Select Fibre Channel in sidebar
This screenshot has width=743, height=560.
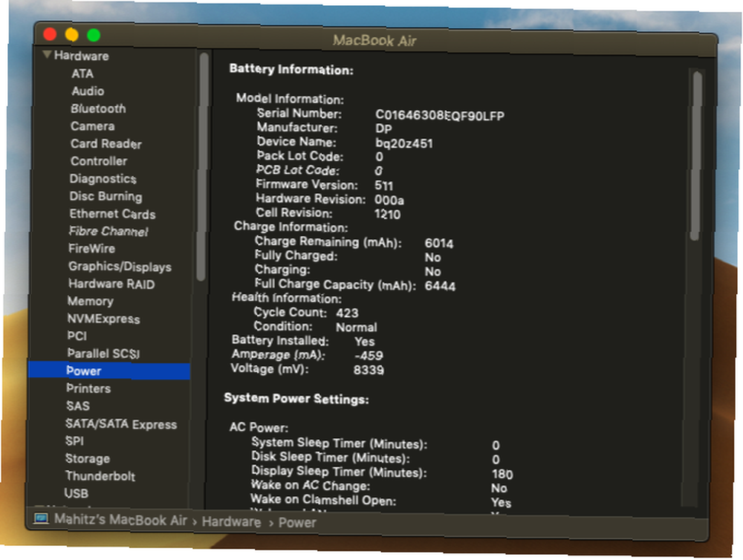click(108, 231)
